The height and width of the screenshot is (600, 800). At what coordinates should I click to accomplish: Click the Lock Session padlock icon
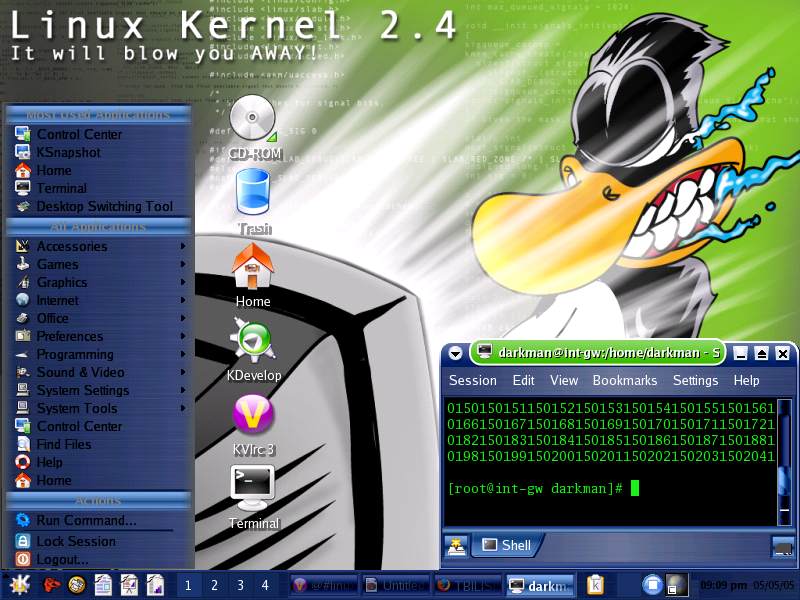tap(22, 541)
